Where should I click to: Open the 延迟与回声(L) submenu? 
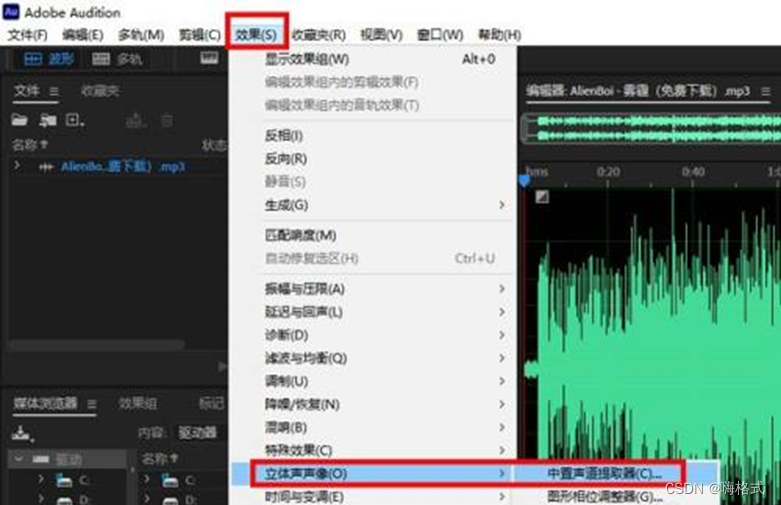[371, 312]
